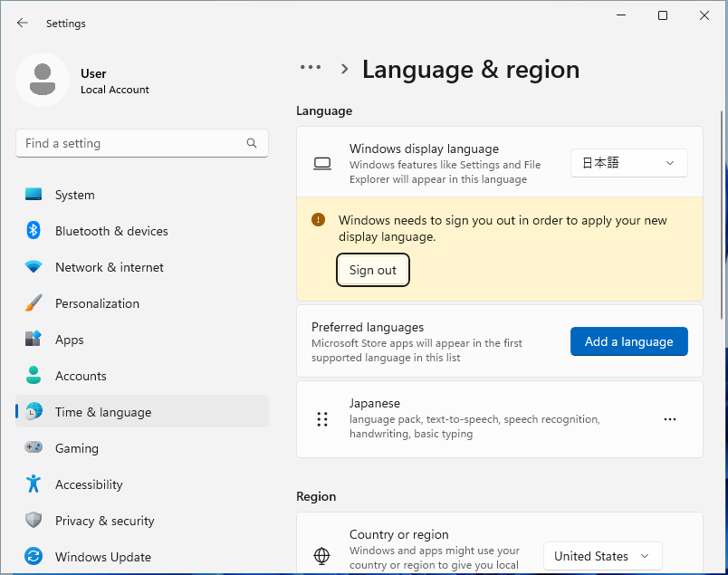Screen dimensions: 728x575
Task: Open the United States country dropdown
Action: click(603, 556)
